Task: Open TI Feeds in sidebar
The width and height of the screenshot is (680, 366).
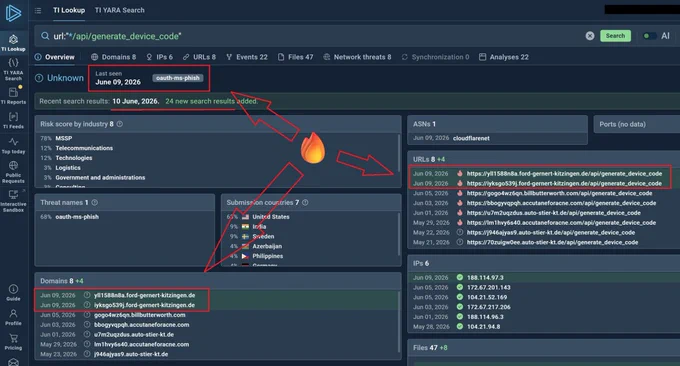Action: 13,120
